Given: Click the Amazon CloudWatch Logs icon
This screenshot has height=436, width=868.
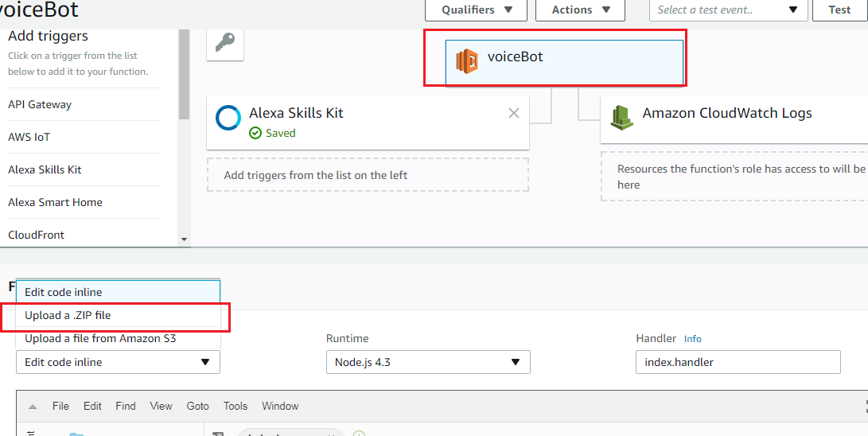Looking at the screenshot, I should pyautogui.click(x=621, y=117).
